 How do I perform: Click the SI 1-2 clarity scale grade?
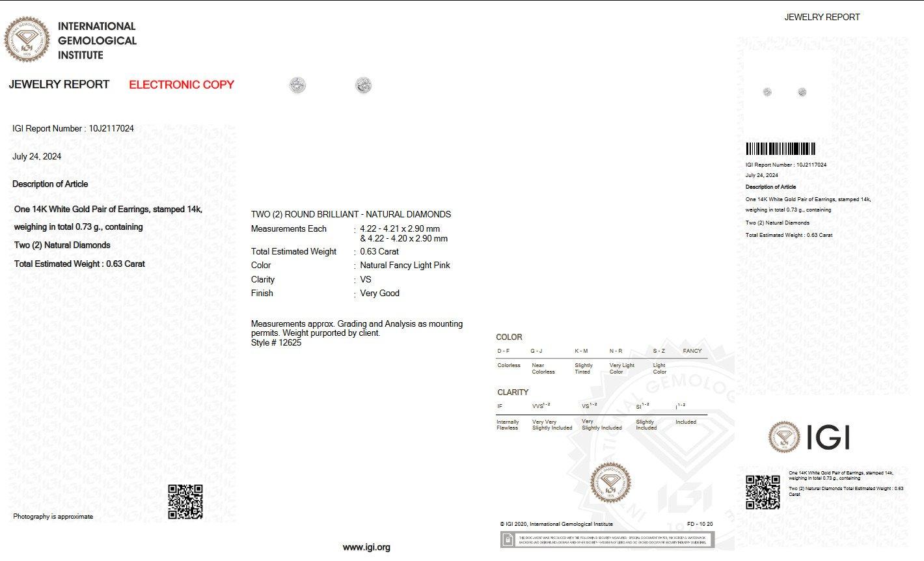click(642, 405)
